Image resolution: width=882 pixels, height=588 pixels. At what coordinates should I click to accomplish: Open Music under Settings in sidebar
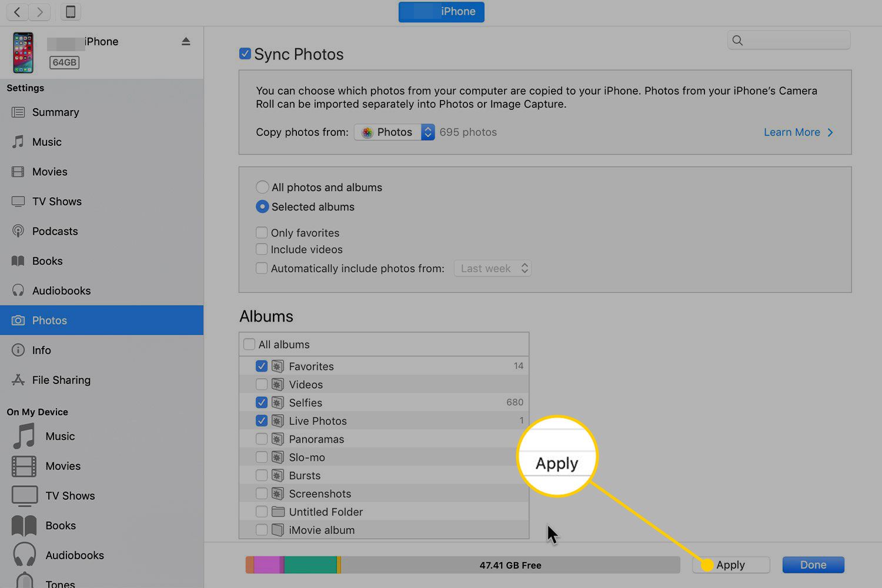point(102,142)
